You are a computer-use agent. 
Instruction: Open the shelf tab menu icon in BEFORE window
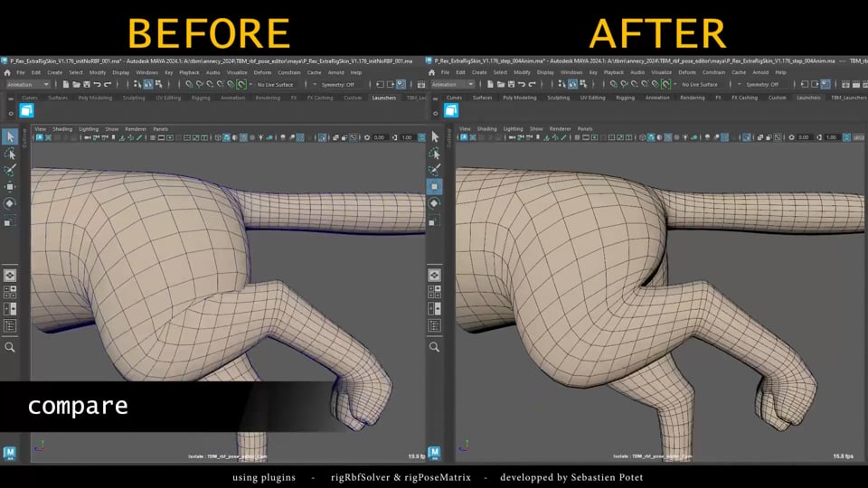tap(11, 99)
